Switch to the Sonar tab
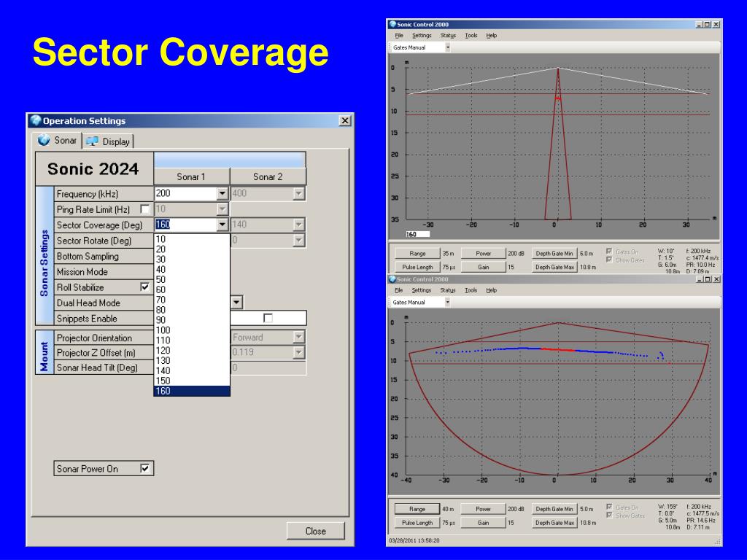This screenshot has height=560, width=747. click(58, 141)
